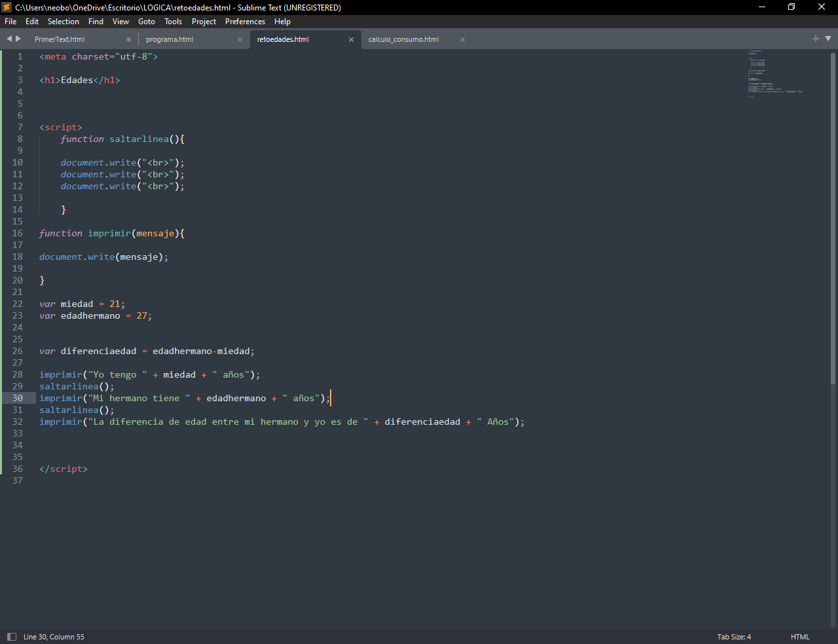Viewport: 838px width, 644px height.
Task: Click the saltarlinea function name definition
Action: click(x=139, y=139)
